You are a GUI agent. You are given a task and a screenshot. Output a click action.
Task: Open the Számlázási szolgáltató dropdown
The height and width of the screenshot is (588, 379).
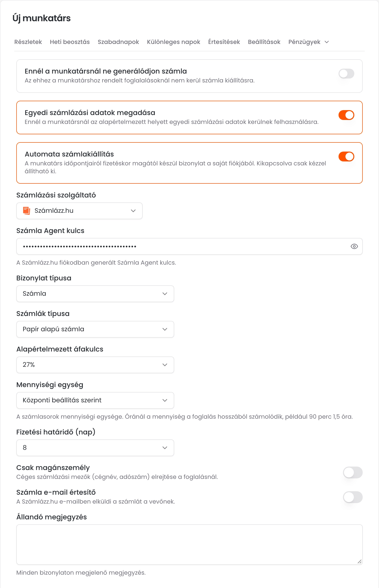point(79,211)
